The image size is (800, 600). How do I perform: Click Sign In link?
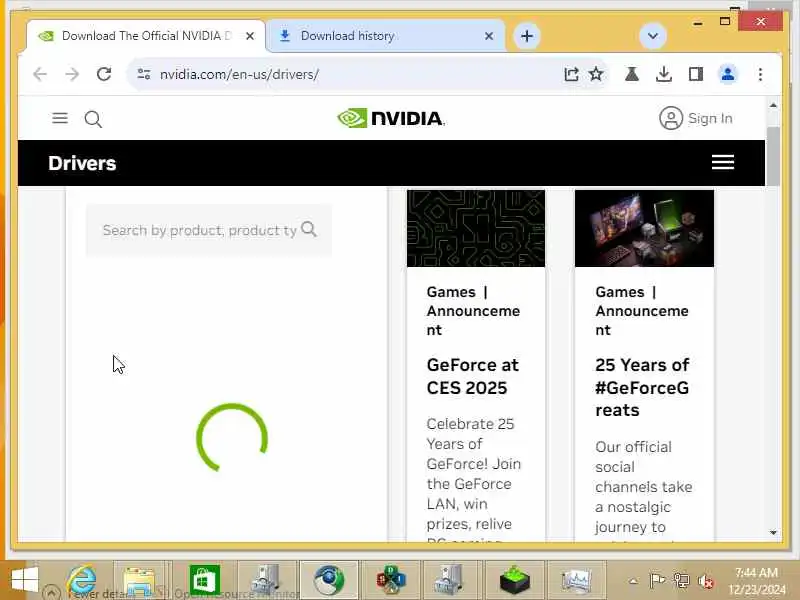710,118
